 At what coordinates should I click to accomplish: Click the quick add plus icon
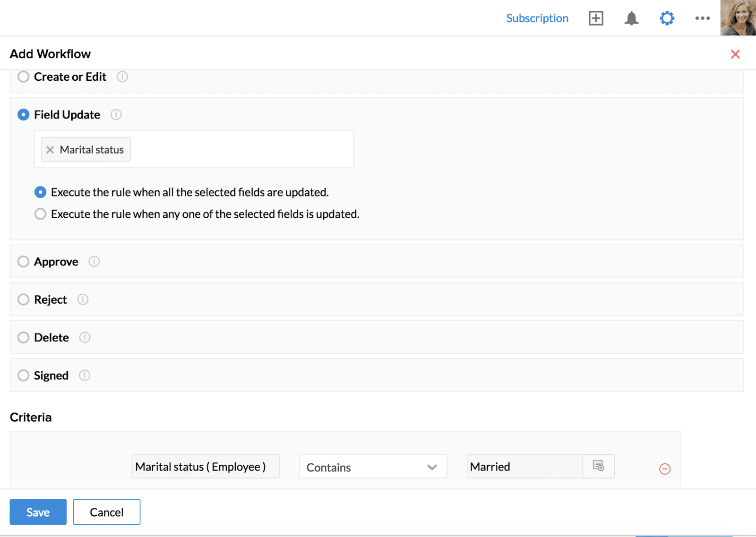click(596, 18)
